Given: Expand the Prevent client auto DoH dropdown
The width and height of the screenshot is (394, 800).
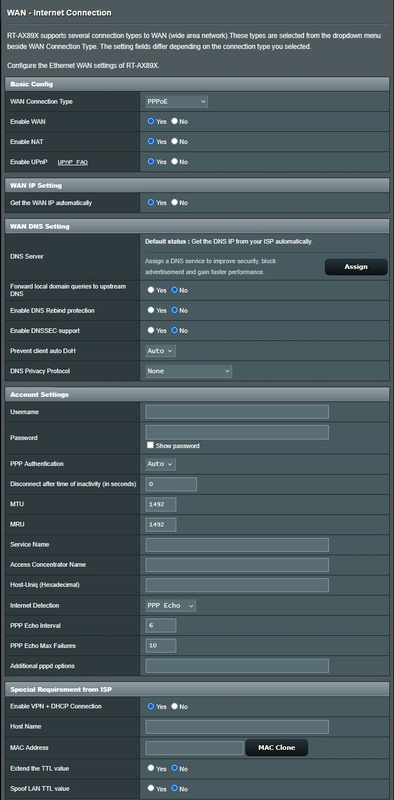Looking at the screenshot, I should [x=161, y=351].
